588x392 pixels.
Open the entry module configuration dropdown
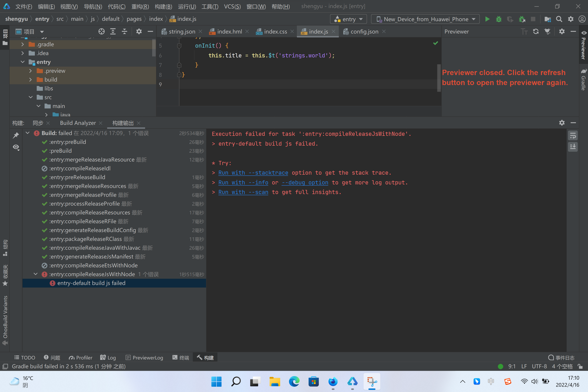coord(348,19)
